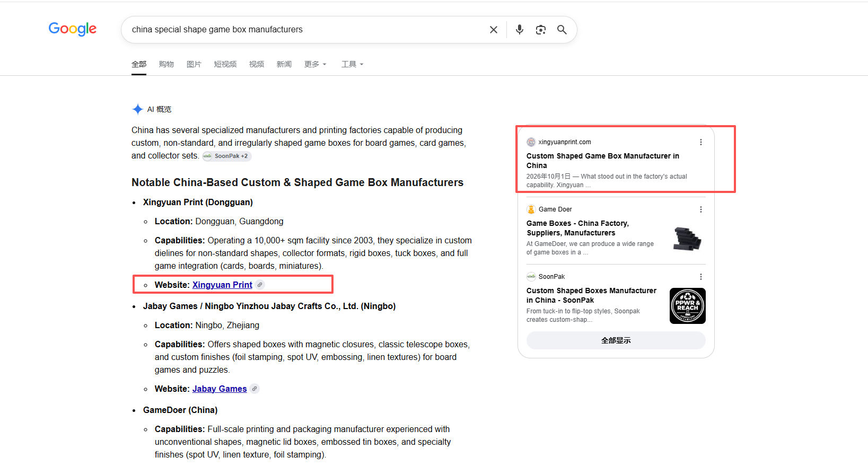The height and width of the screenshot is (466, 868).
Task: Open Custom Shaped Boxes Manufacturer in China - SoonPak
Action: point(591,295)
